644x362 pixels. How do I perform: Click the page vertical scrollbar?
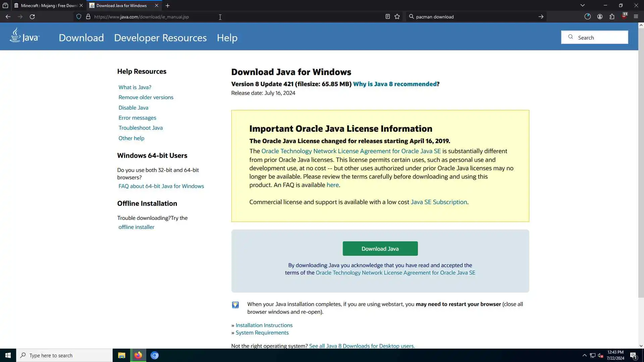click(x=641, y=161)
